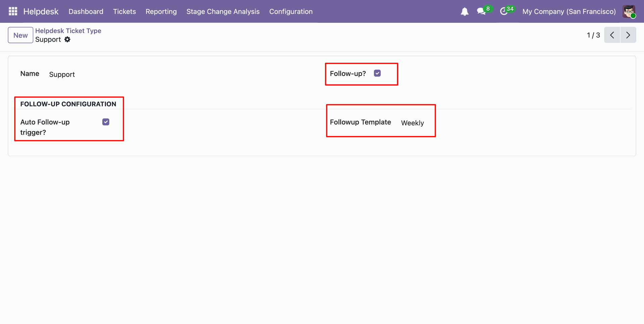Click the Name field label
The height and width of the screenshot is (324, 644).
click(30, 74)
